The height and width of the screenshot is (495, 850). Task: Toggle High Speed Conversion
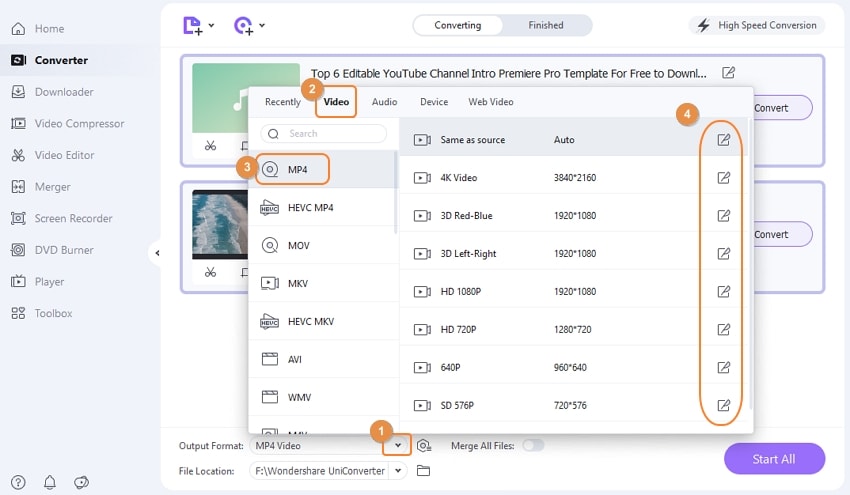pyautogui.click(x=757, y=25)
